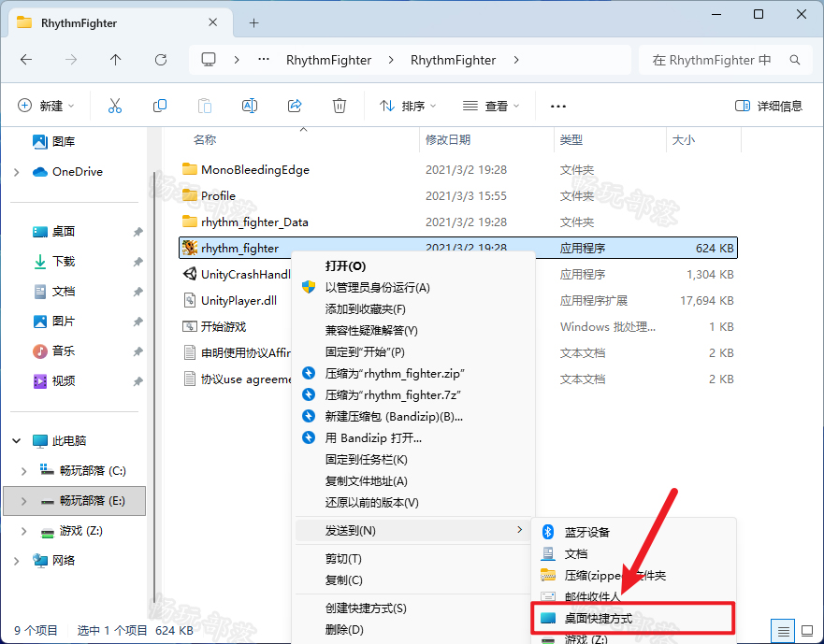Screen dimensions: 824x644
Task: Click the 名称 column header
Action: (x=302, y=139)
